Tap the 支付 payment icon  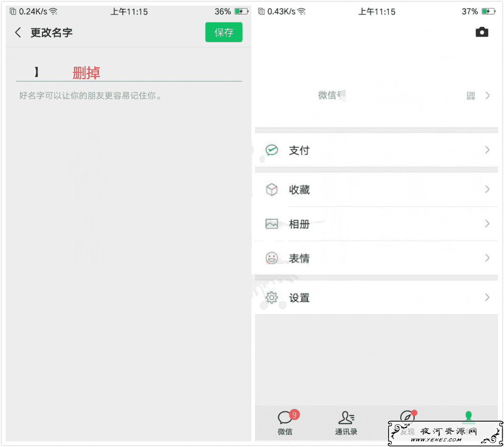(x=271, y=150)
